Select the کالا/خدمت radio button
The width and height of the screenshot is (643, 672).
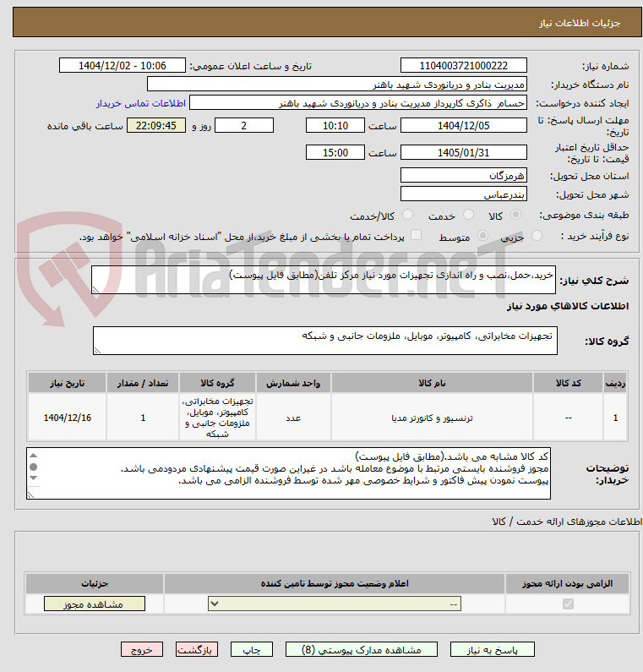(408, 215)
